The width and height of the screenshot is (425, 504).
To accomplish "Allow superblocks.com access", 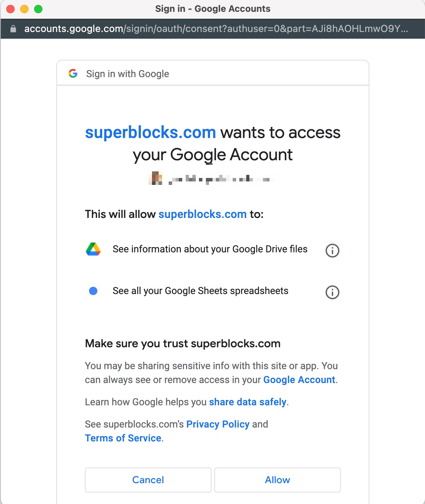I will point(277,480).
